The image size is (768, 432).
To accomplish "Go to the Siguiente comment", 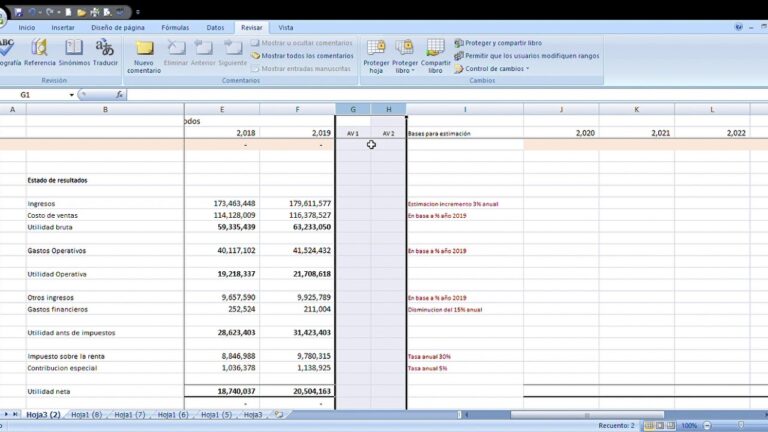I will pyautogui.click(x=232, y=52).
